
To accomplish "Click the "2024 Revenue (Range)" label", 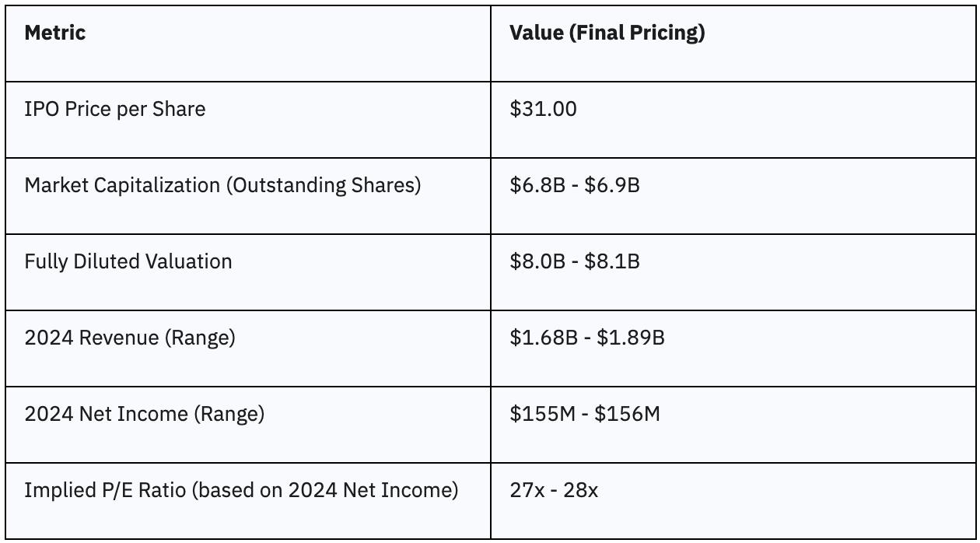I will click(130, 338).
